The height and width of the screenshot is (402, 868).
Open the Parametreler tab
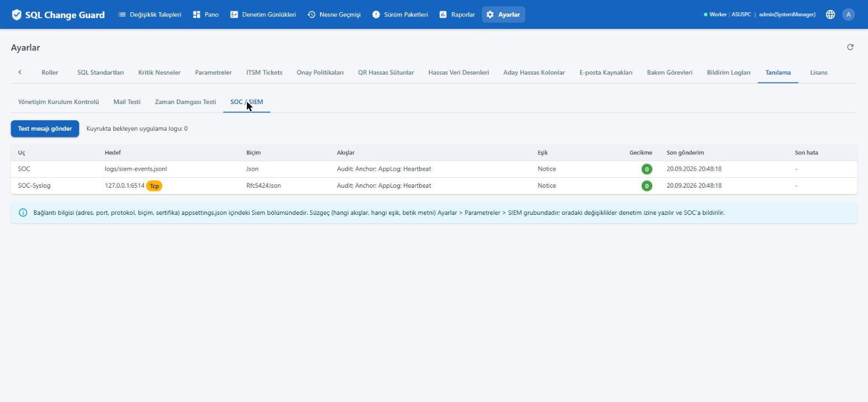coord(213,73)
